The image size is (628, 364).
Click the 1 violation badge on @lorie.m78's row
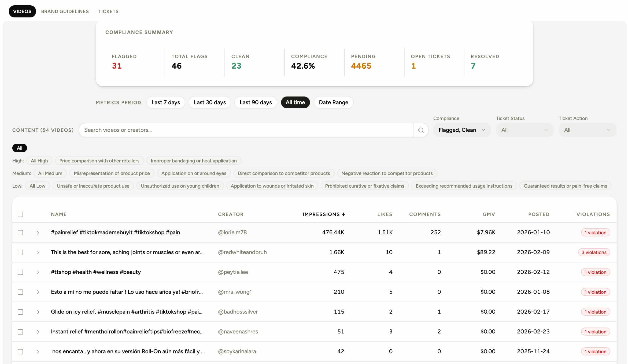[x=595, y=232]
